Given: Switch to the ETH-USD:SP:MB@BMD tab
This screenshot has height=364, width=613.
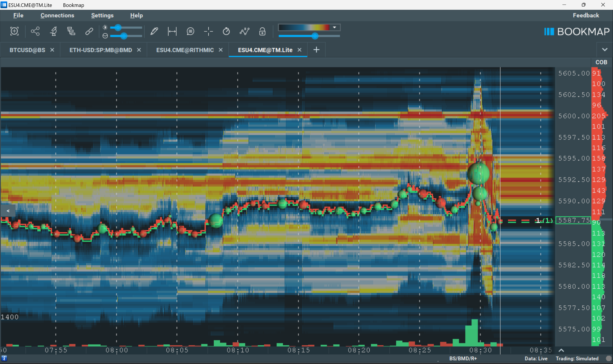Looking at the screenshot, I should [x=101, y=50].
